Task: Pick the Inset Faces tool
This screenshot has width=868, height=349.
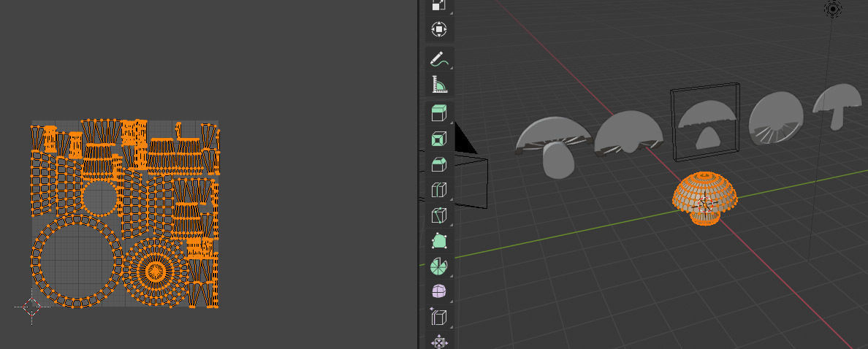Action: coord(439,138)
